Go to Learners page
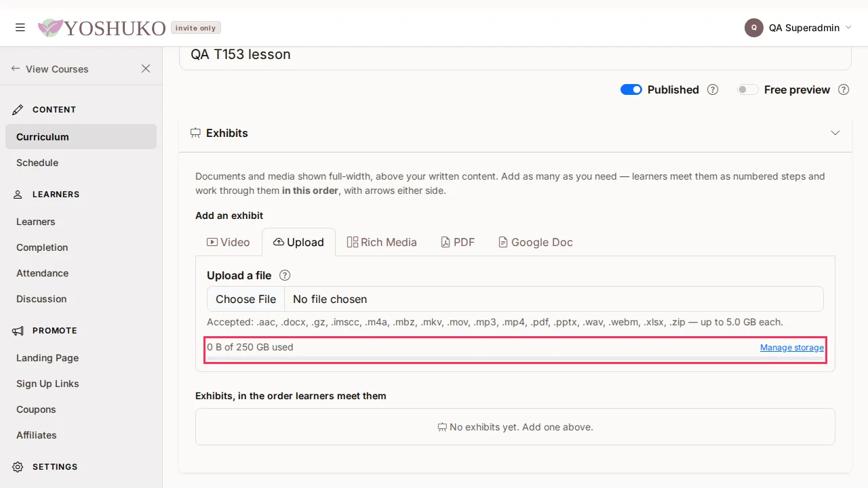This screenshot has width=868, height=488. tap(81, 222)
